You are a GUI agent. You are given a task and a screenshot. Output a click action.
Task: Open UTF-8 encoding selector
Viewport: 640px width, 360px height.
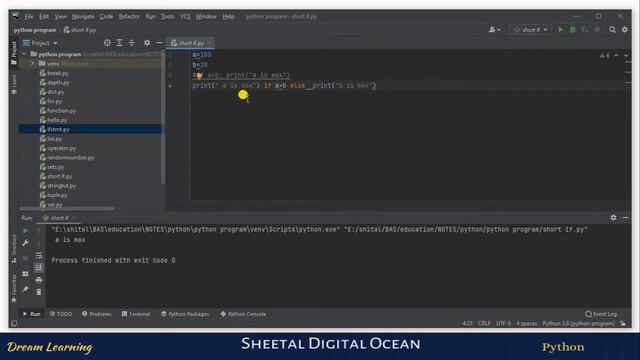point(503,324)
